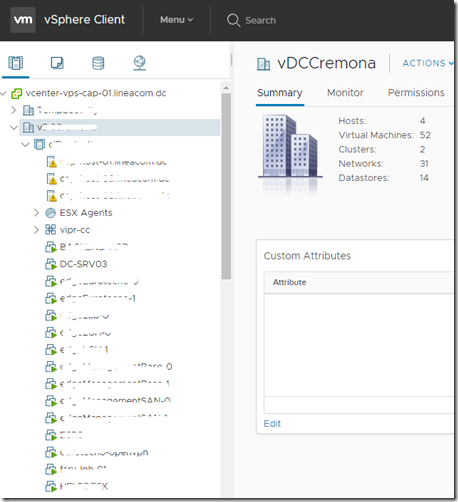Click the vipr-cc vApp icon

tap(50, 230)
